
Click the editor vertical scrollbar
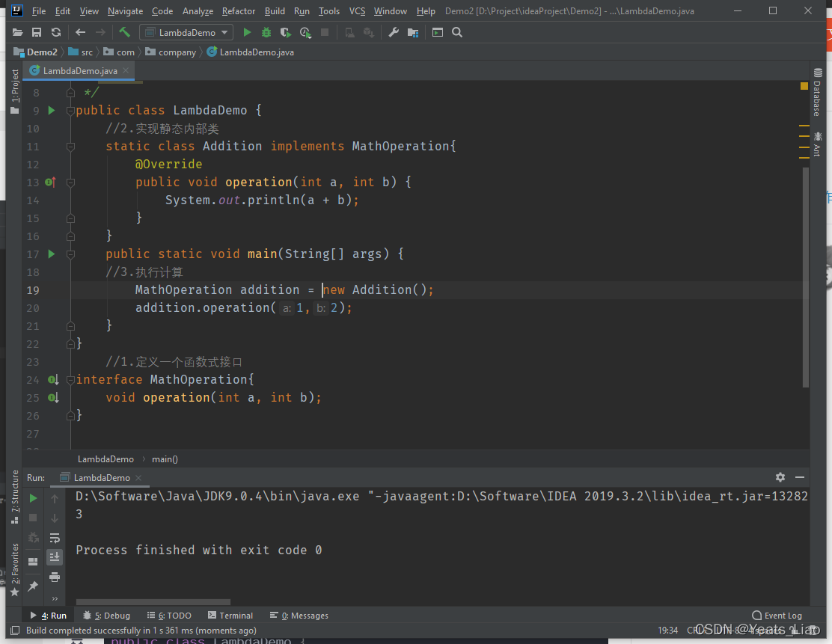click(806, 277)
